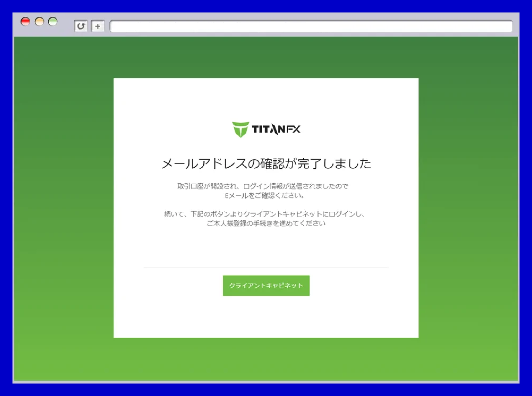Click the browser reload icon
The image size is (532, 396).
tap(81, 26)
